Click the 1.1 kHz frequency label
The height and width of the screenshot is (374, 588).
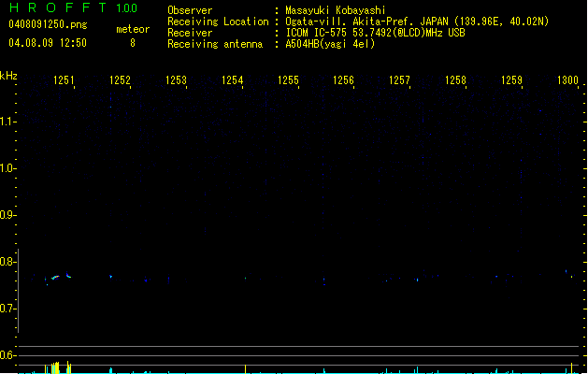click(x=7, y=122)
